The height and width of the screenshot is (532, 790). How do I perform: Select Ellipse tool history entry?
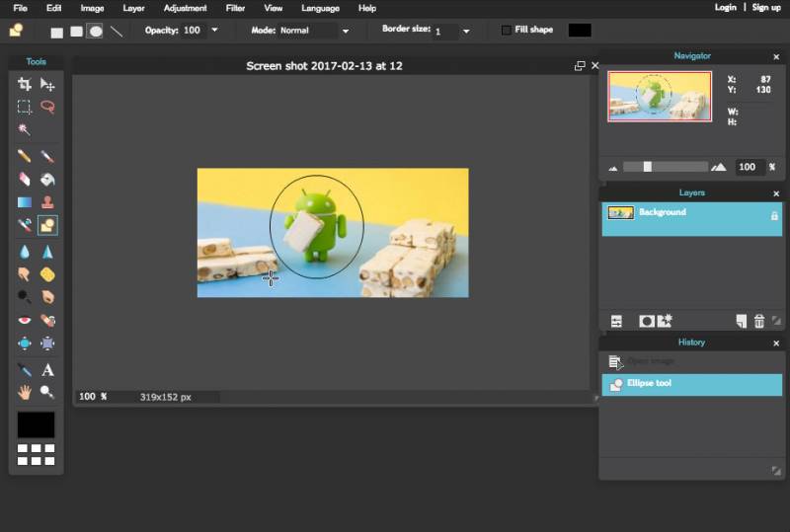pyautogui.click(x=692, y=384)
